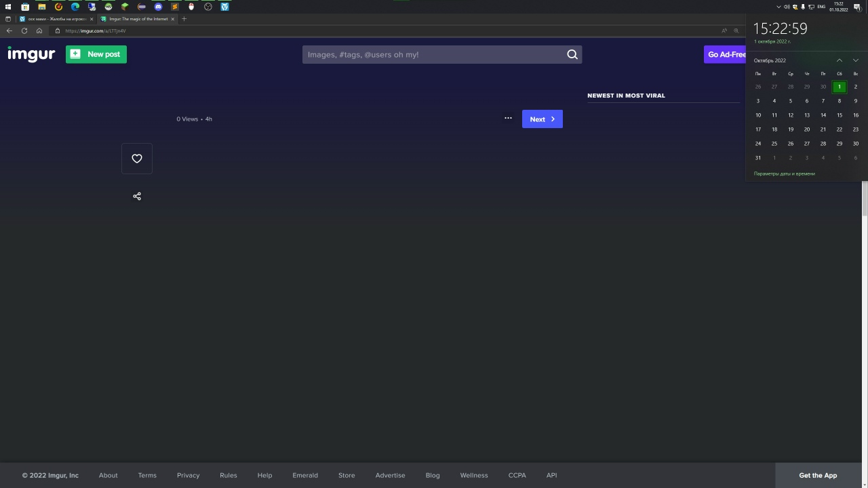The image size is (868, 488).
Task: Open the Privacy link in footer
Action: [188, 475]
